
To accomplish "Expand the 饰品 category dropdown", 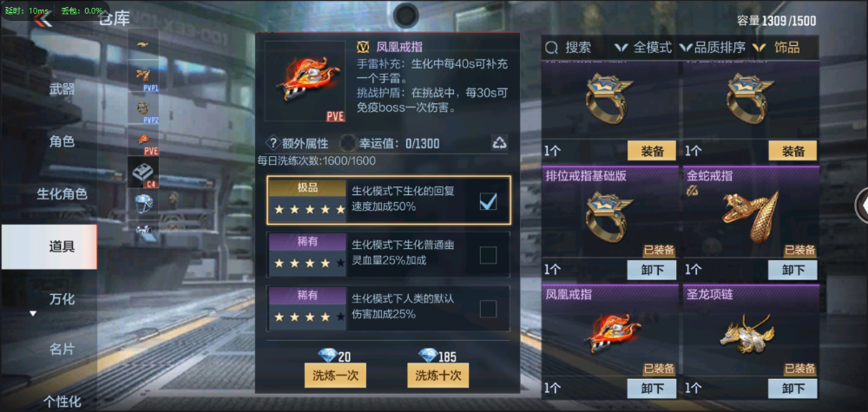I will click(776, 48).
